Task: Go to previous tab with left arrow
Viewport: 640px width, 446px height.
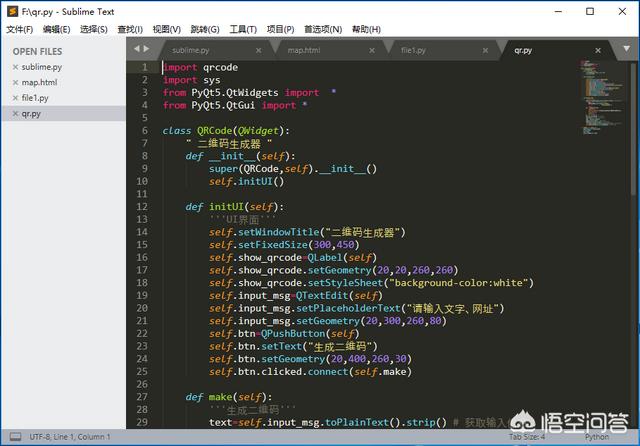Action: click(137, 49)
